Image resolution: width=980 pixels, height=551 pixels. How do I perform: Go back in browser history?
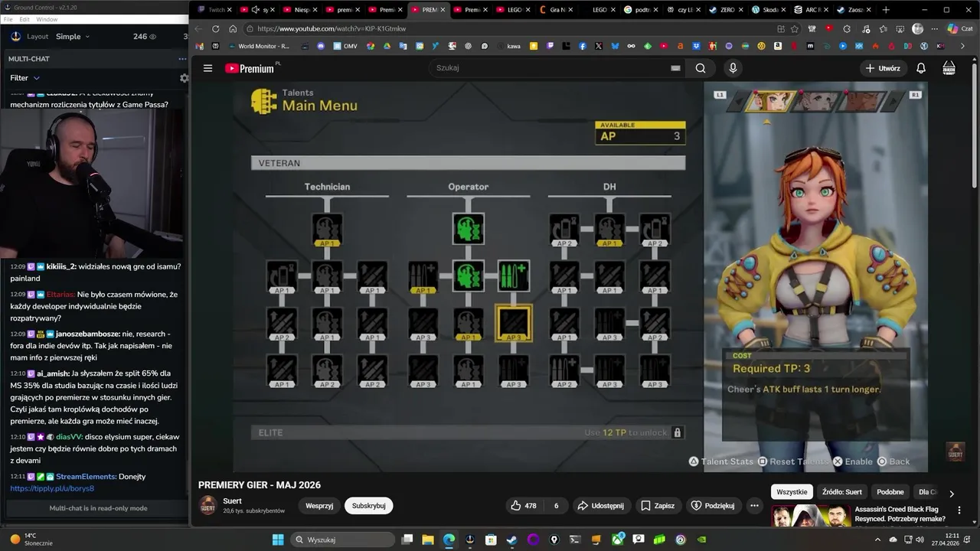pyautogui.click(x=198, y=29)
